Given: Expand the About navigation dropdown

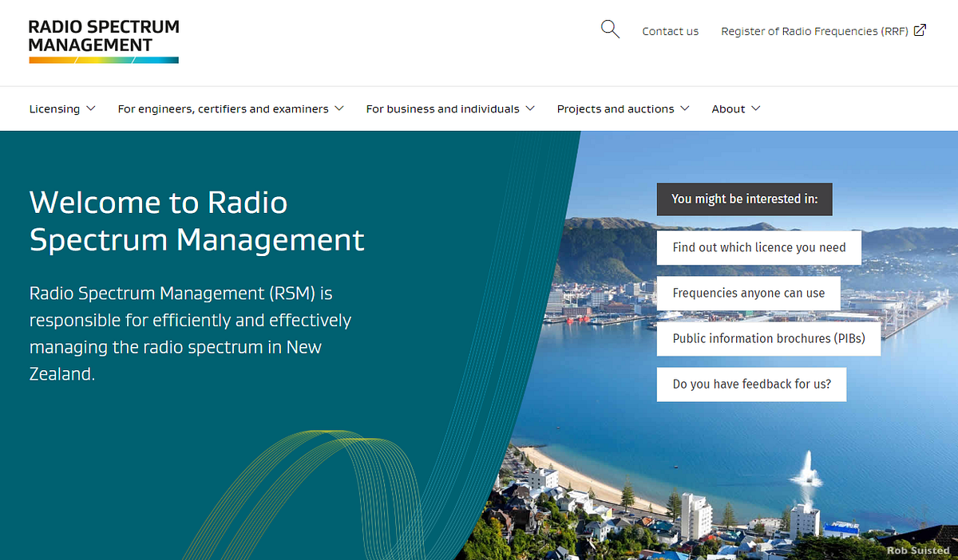Looking at the screenshot, I should 757,108.
